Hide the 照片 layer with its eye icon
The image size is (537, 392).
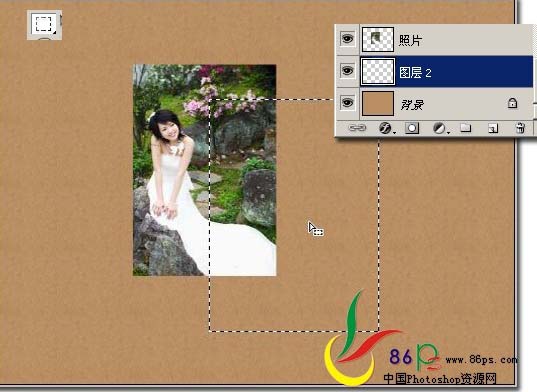347,39
